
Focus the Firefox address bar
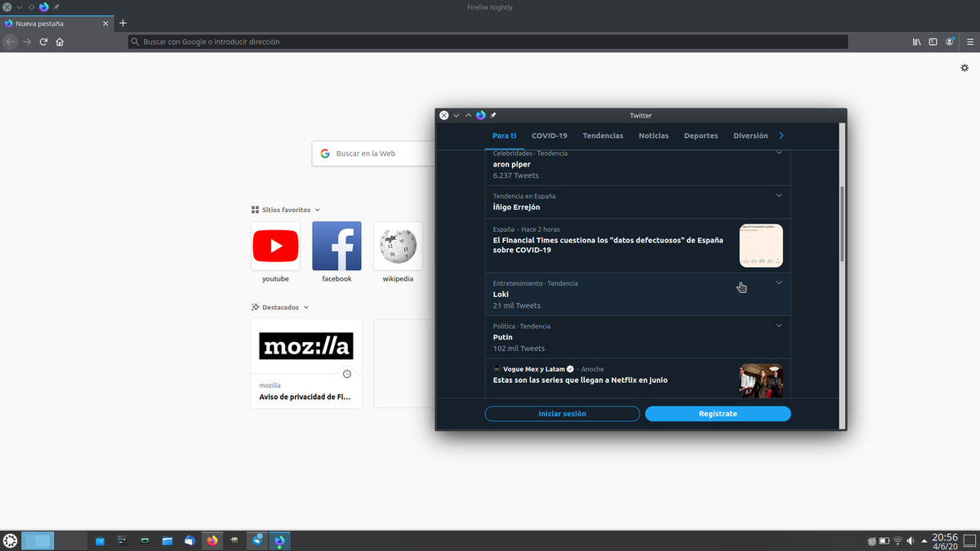point(488,42)
